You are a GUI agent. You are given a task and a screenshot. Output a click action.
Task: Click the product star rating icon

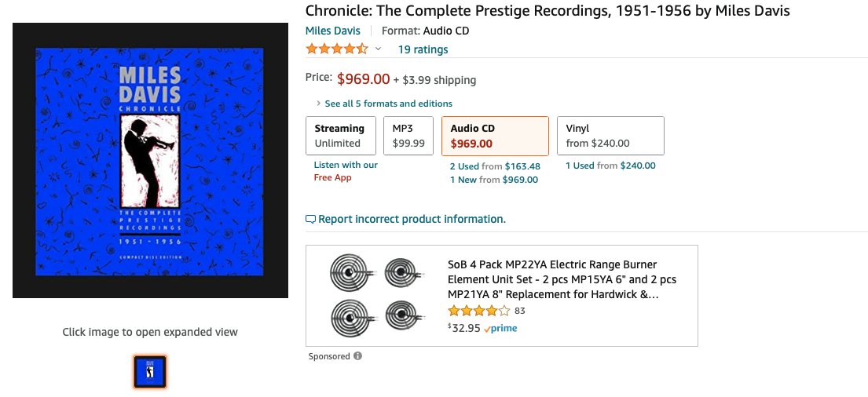pos(336,49)
